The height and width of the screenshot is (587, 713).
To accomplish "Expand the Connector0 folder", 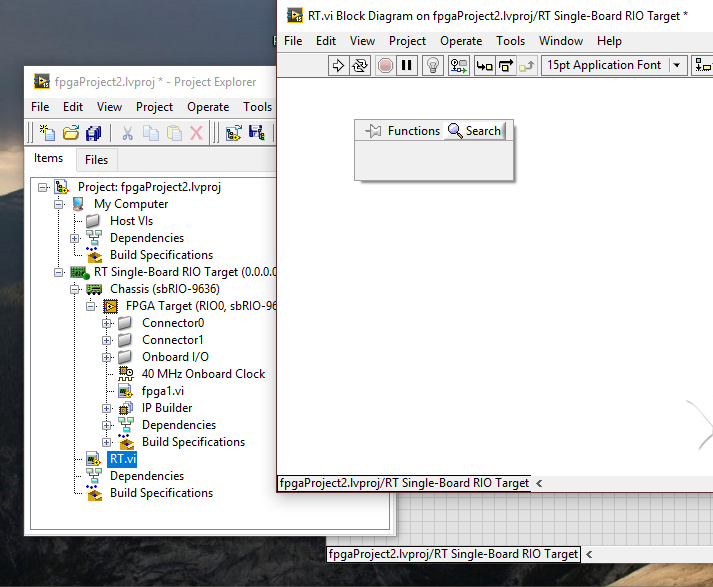I will [106, 323].
